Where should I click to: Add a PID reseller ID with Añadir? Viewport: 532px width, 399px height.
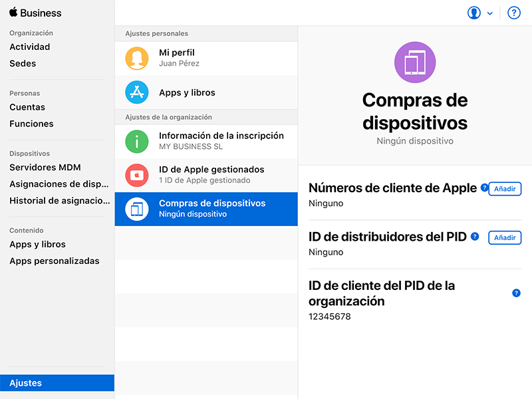505,238
